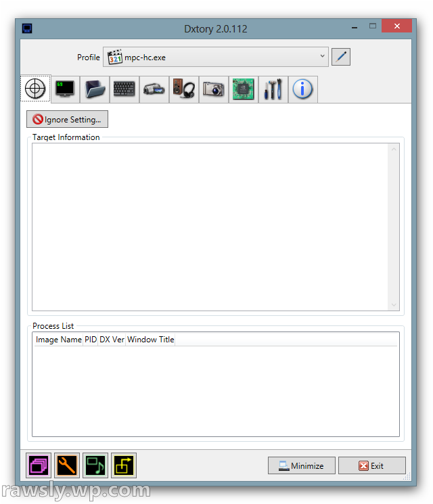Click the orange wrench icon button

[67, 465]
